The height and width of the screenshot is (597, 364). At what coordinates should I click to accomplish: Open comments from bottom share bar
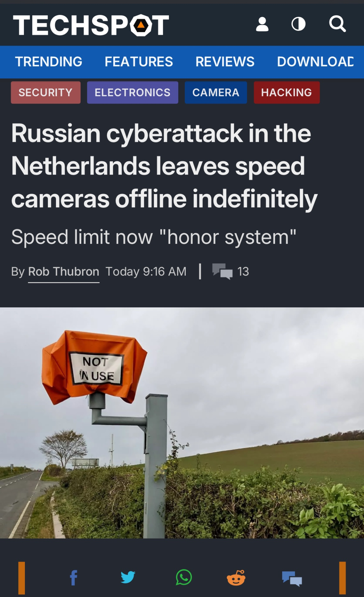coord(292,579)
